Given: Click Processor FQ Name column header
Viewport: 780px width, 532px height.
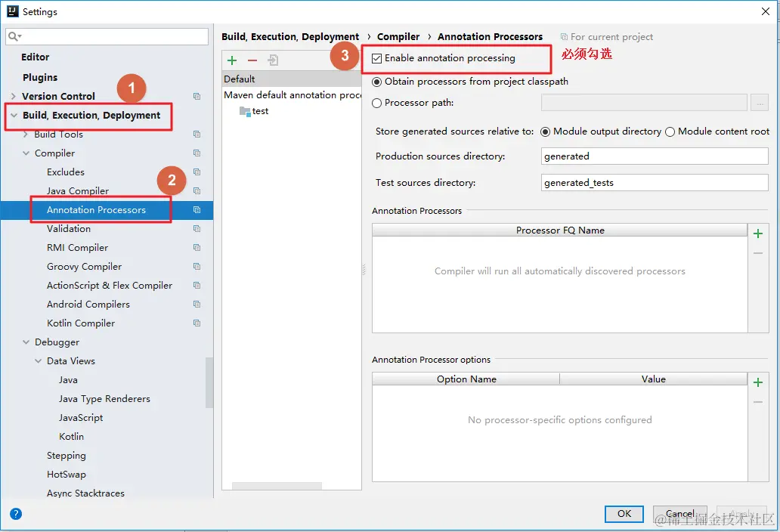Looking at the screenshot, I should coord(559,230).
